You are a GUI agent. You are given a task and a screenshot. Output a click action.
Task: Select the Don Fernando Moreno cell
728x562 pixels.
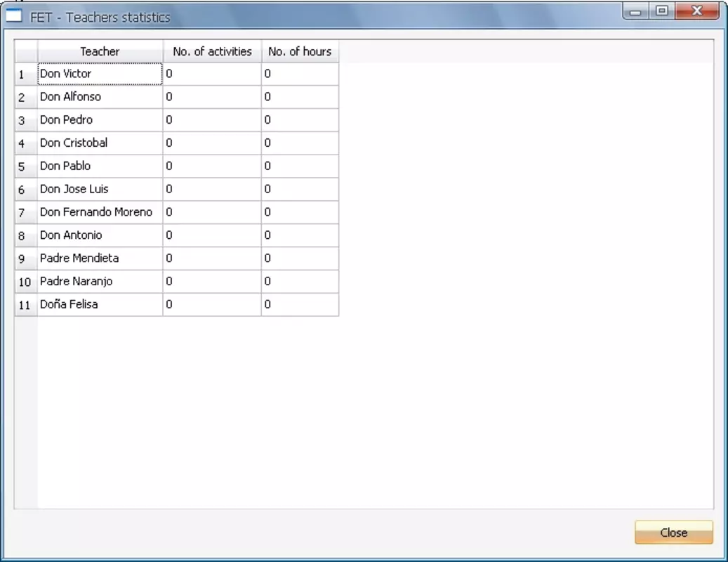100,212
